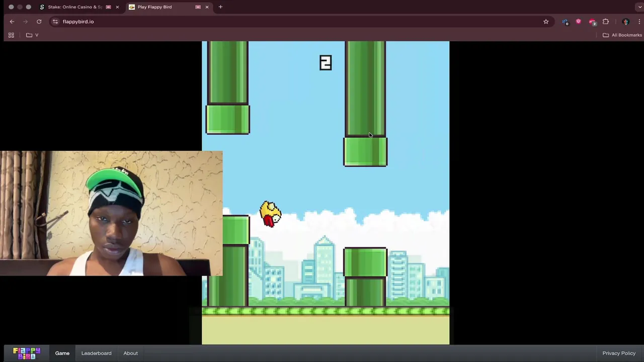Open the About page
This screenshot has width=644, height=362.
click(130, 353)
